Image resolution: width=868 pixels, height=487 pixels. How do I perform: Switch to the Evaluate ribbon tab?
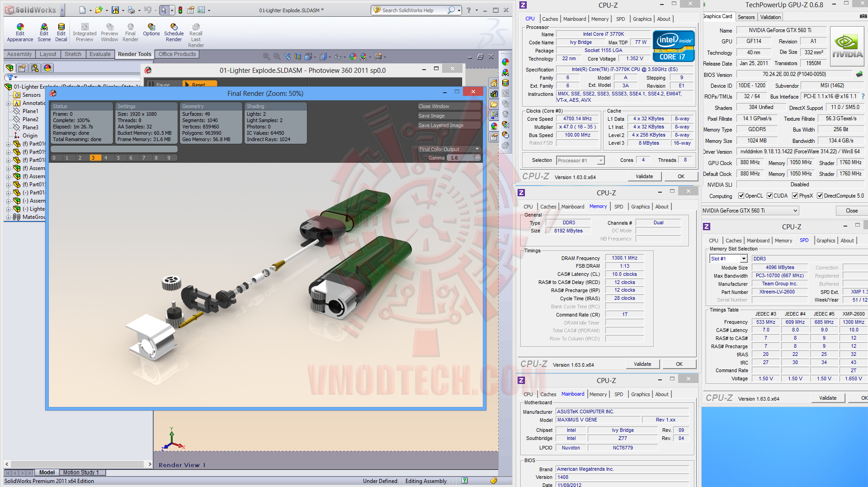100,54
